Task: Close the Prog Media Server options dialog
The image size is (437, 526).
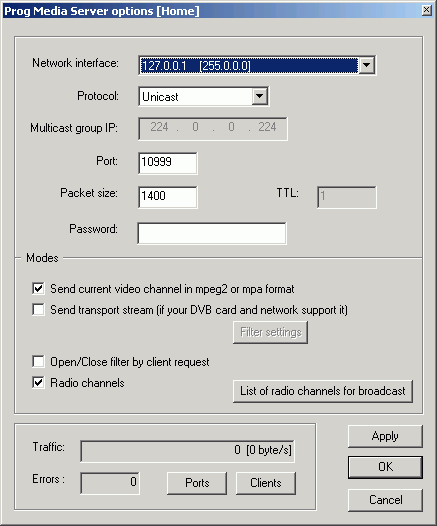Action: (x=426, y=10)
